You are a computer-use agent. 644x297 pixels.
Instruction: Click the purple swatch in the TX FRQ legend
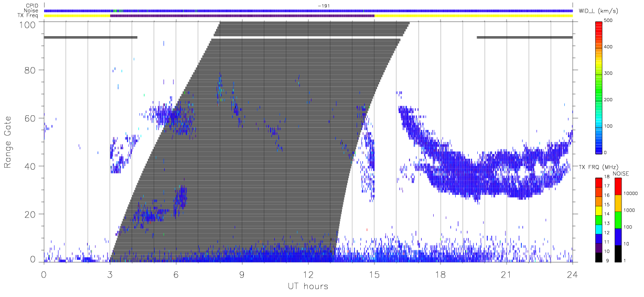pos(599,247)
